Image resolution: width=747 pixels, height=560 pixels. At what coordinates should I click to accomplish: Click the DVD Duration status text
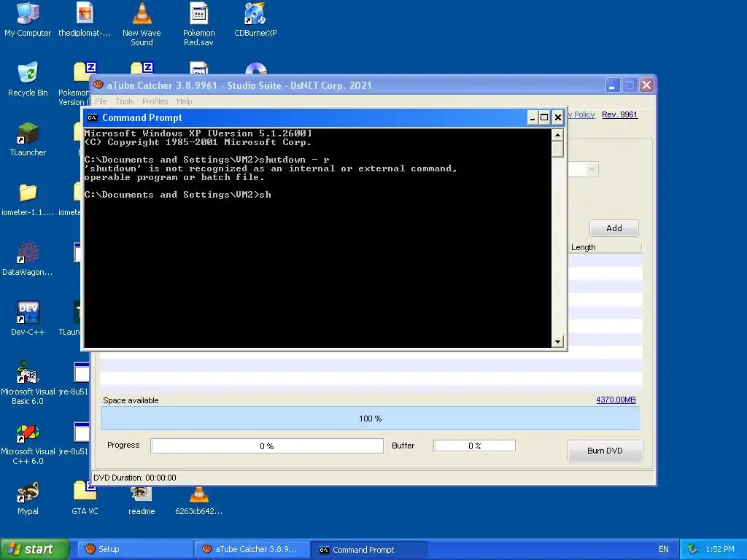(135, 478)
